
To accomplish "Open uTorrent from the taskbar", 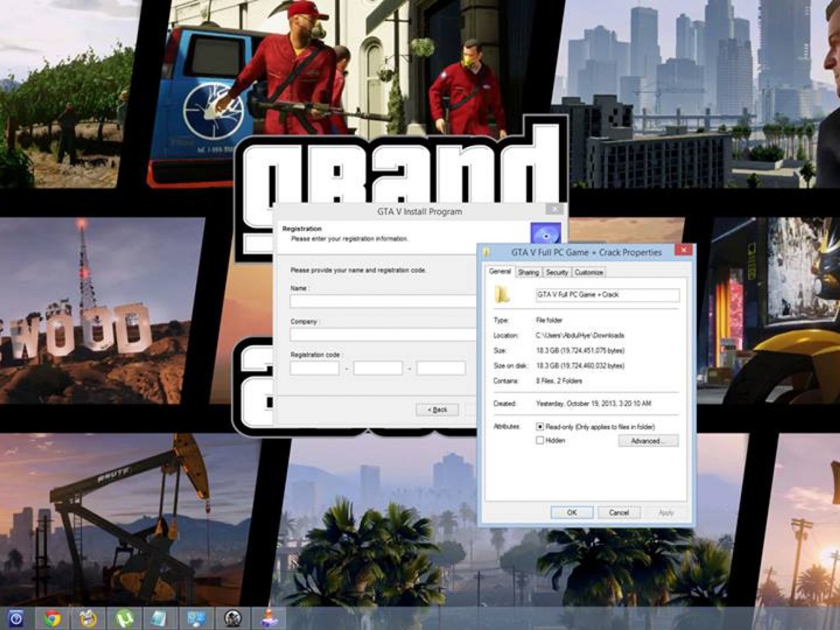I will pos(124,619).
